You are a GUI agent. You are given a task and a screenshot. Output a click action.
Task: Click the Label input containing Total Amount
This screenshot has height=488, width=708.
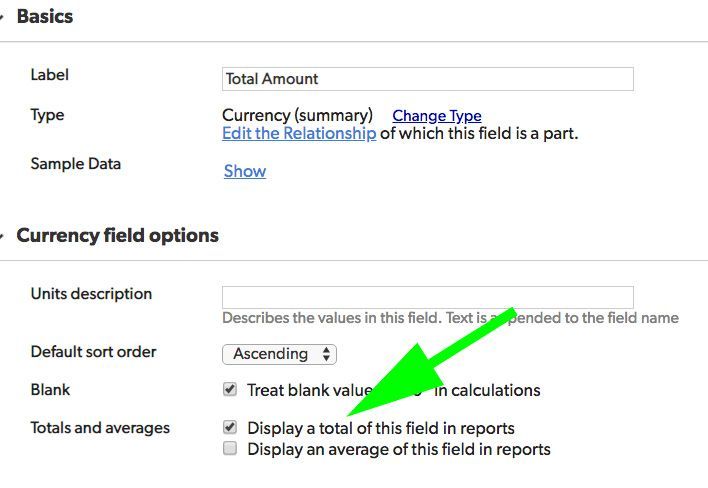[x=428, y=79]
